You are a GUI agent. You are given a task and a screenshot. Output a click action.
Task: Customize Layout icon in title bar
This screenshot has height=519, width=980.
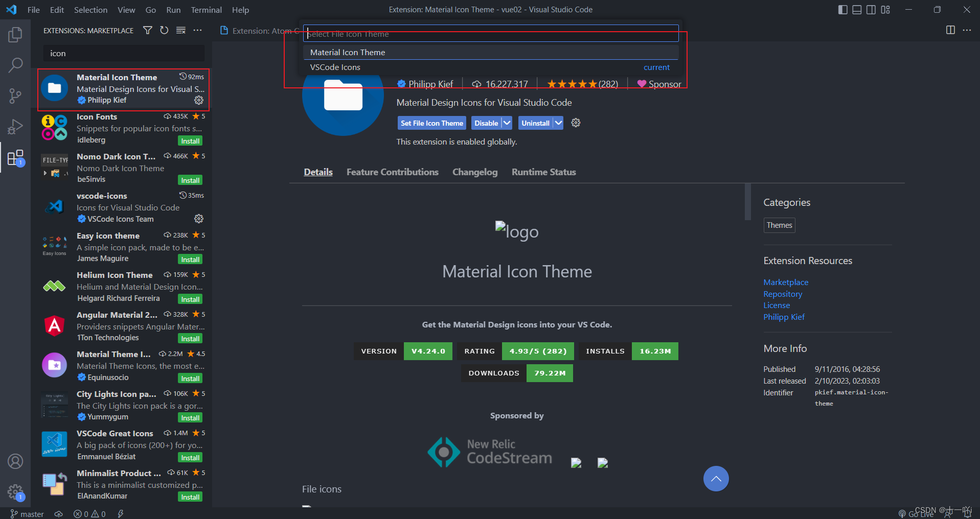click(885, 10)
